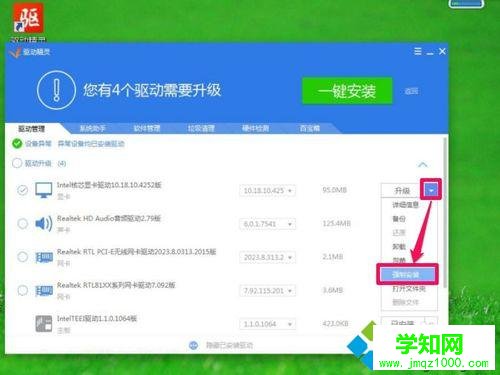Open the 2023.8.313.2 version dropdown
The height and width of the screenshot is (375, 500).
tap(267, 257)
